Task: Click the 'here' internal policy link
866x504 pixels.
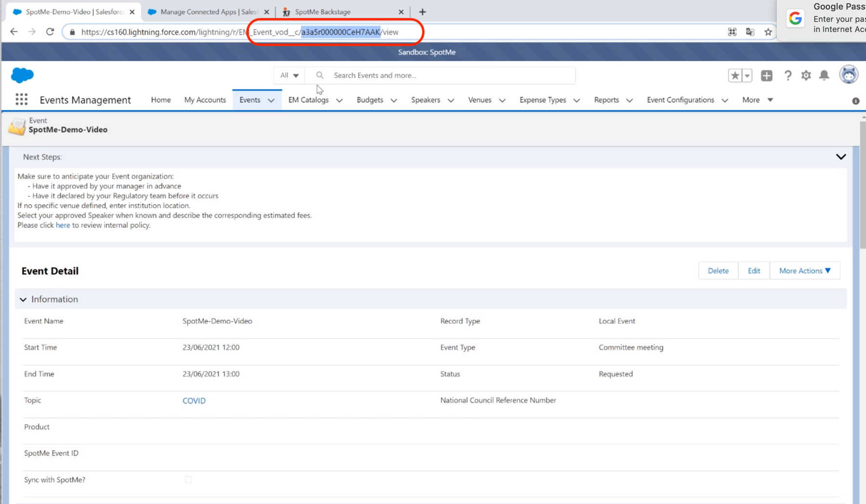Action: click(x=63, y=225)
